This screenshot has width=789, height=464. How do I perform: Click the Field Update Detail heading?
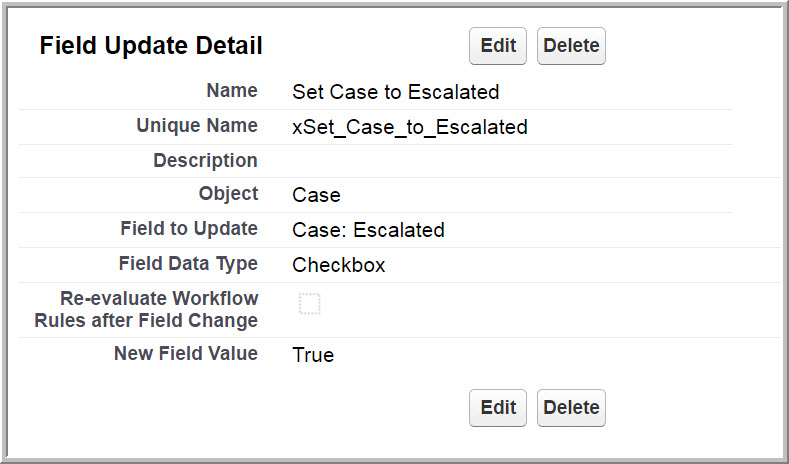(x=151, y=46)
